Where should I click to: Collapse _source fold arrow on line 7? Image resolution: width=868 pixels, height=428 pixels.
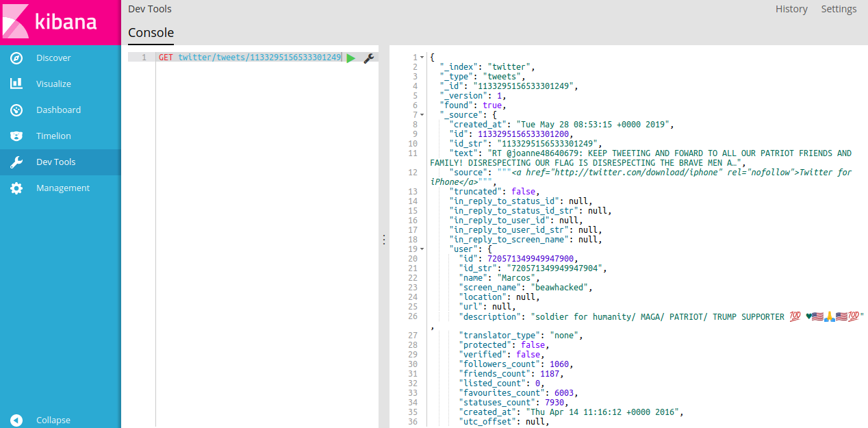click(x=422, y=115)
